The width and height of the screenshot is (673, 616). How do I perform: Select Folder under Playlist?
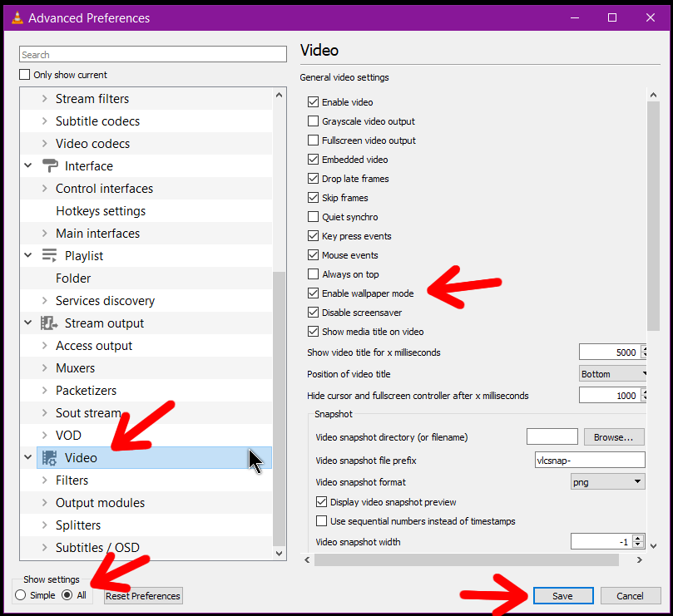[x=73, y=278]
